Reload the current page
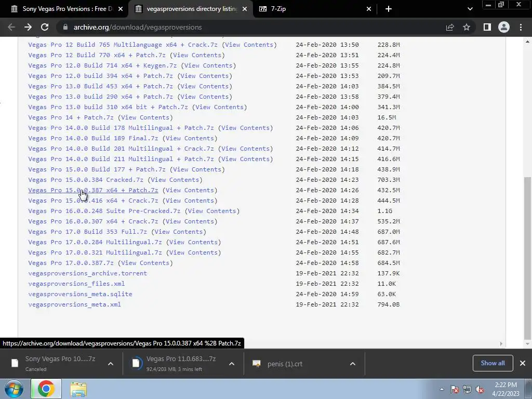The image size is (532, 399). click(x=45, y=27)
